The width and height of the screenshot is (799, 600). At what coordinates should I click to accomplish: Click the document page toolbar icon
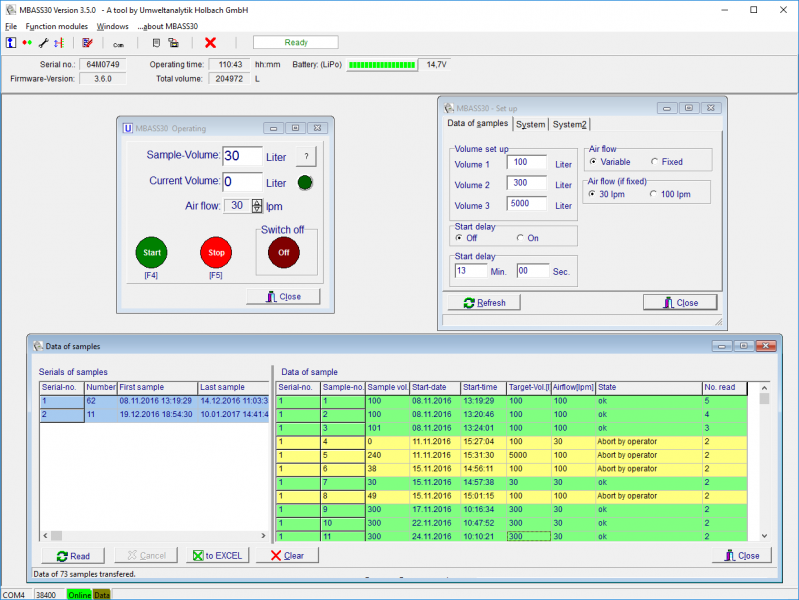pos(156,43)
